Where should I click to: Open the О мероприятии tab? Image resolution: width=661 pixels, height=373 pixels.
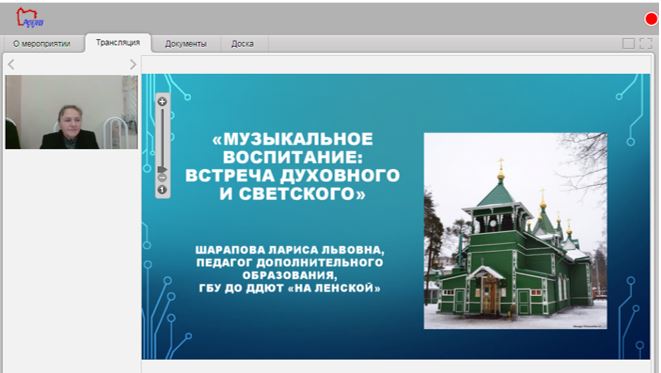pos(42,44)
